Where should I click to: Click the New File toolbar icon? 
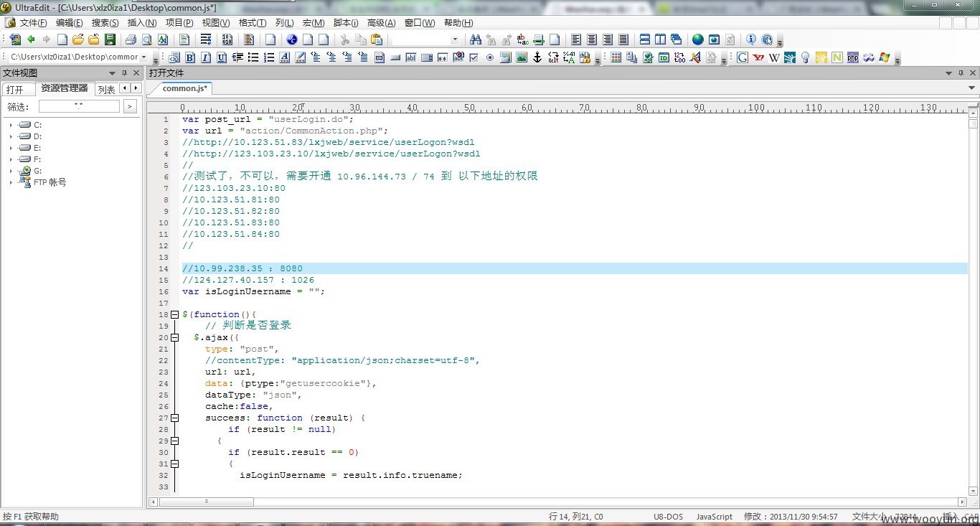pos(62,39)
